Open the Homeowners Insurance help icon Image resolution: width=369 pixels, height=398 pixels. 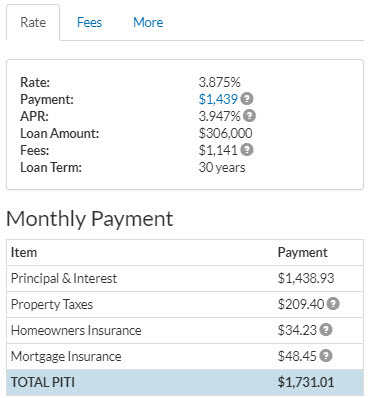pyautogui.click(x=326, y=330)
